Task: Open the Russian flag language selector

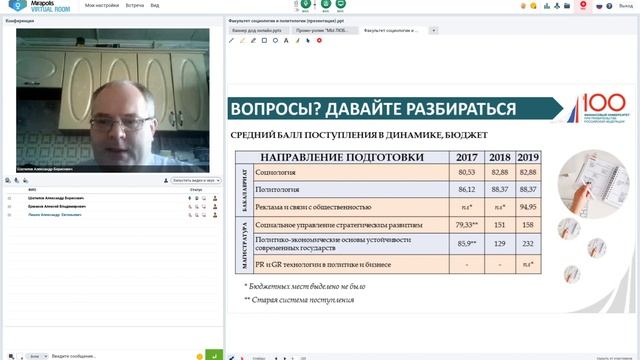Action: [x=599, y=6]
